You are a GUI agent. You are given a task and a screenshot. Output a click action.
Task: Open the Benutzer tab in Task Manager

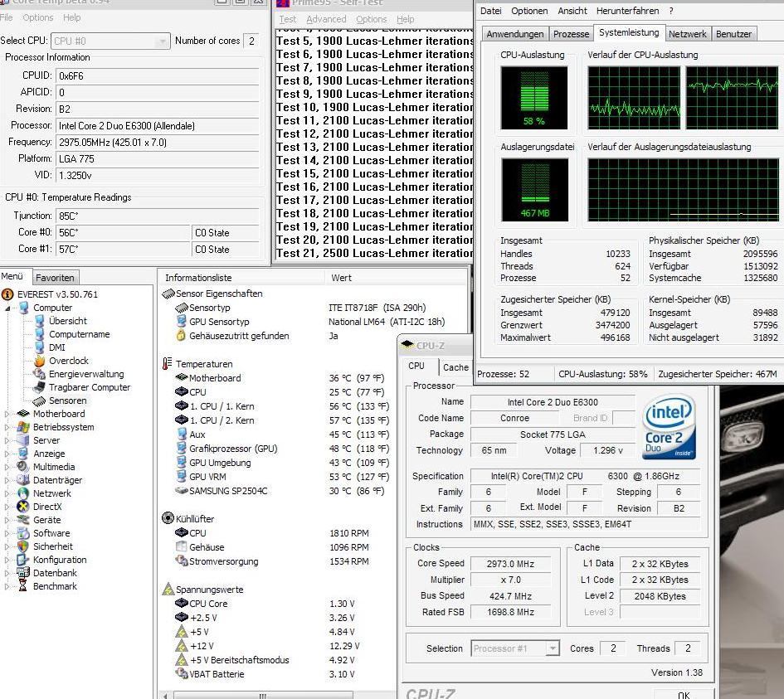pos(733,34)
